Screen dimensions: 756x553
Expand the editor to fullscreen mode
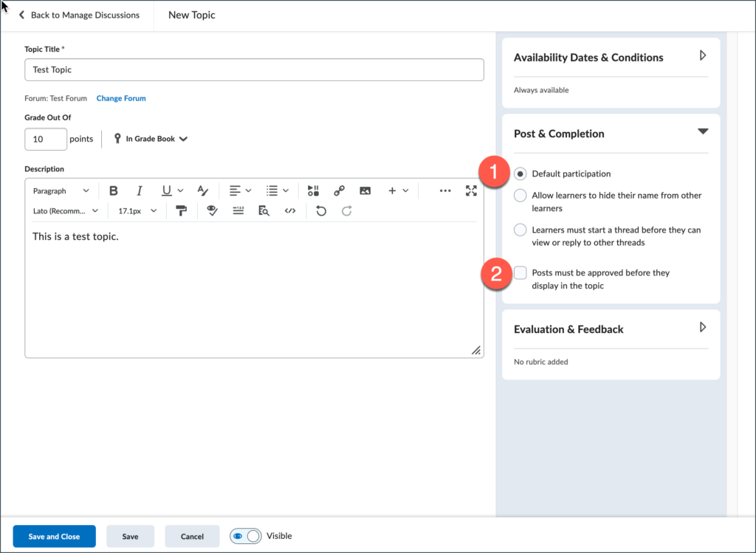(x=471, y=190)
